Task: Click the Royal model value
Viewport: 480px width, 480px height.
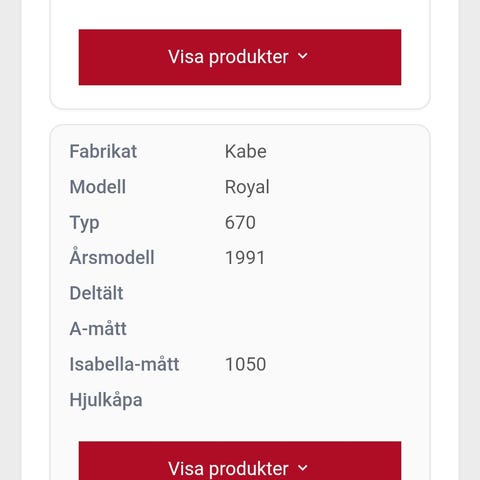Action: pyautogui.click(x=247, y=187)
